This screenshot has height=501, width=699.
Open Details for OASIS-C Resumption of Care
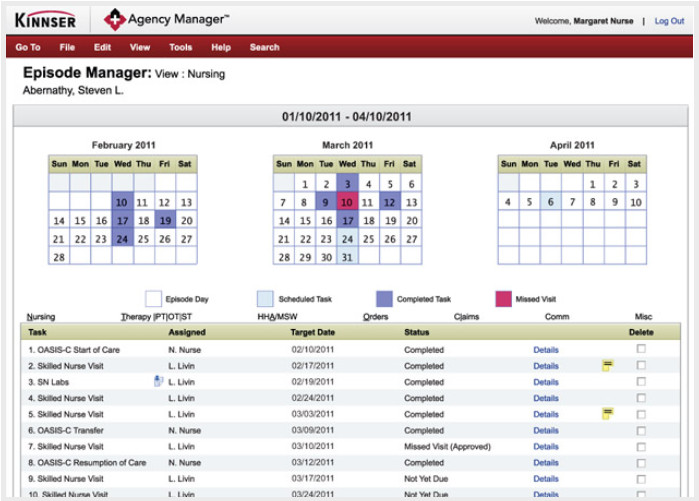pyautogui.click(x=546, y=463)
